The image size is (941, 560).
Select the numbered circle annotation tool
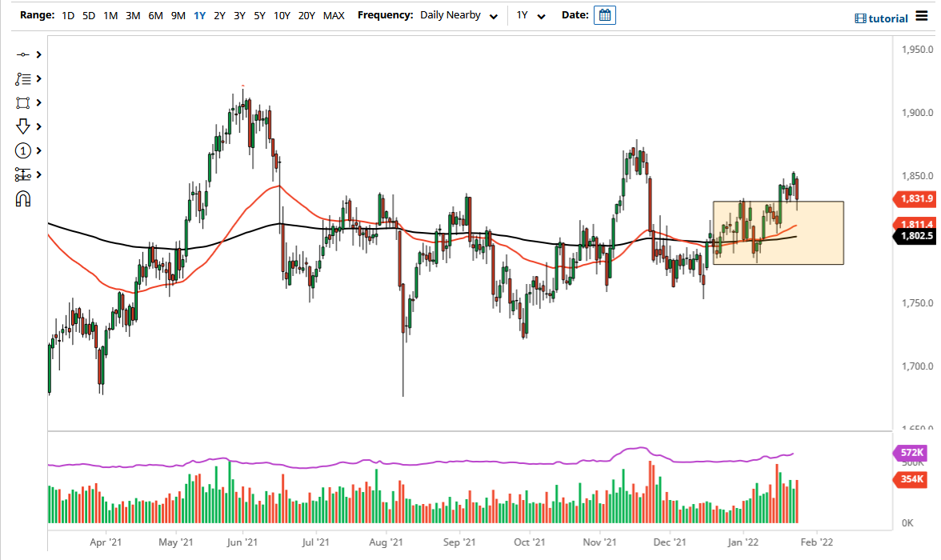point(22,150)
